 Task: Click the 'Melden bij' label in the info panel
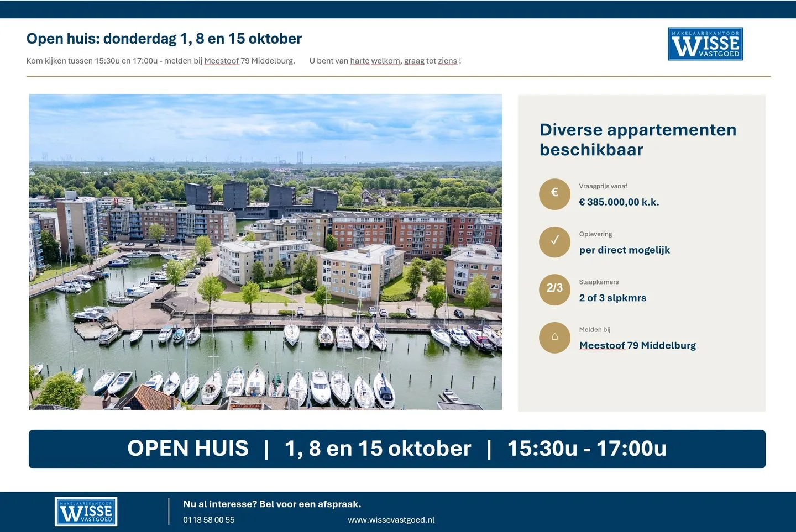(x=595, y=330)
